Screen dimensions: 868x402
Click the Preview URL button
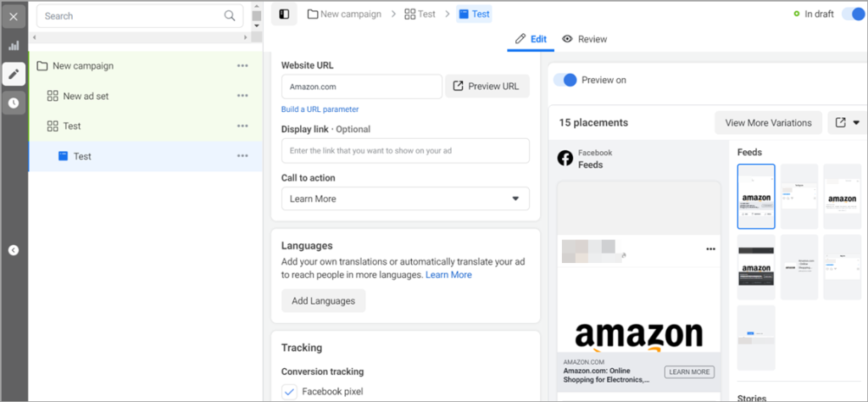point(487,87)
